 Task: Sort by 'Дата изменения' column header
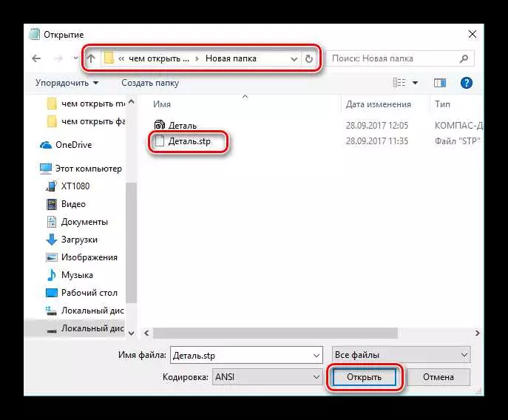coord(379,104)
